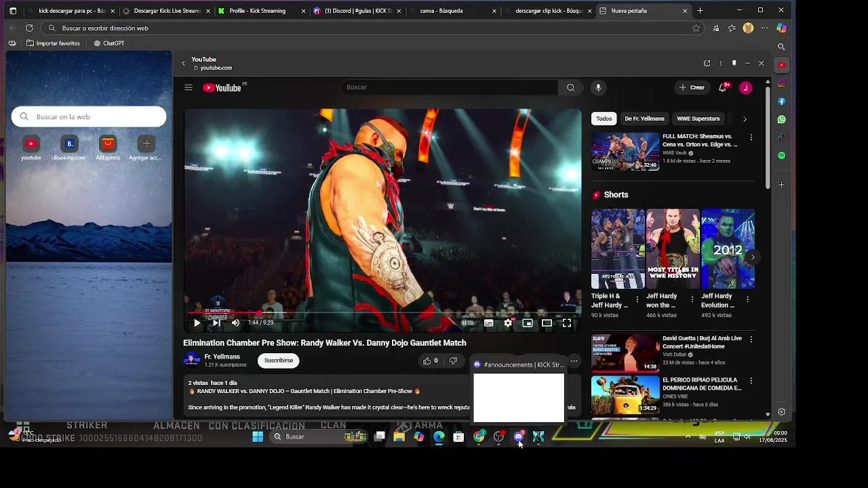Open Discord from the Windows taskbar
The height and width of the screenshot is (488, 868).
519,436
